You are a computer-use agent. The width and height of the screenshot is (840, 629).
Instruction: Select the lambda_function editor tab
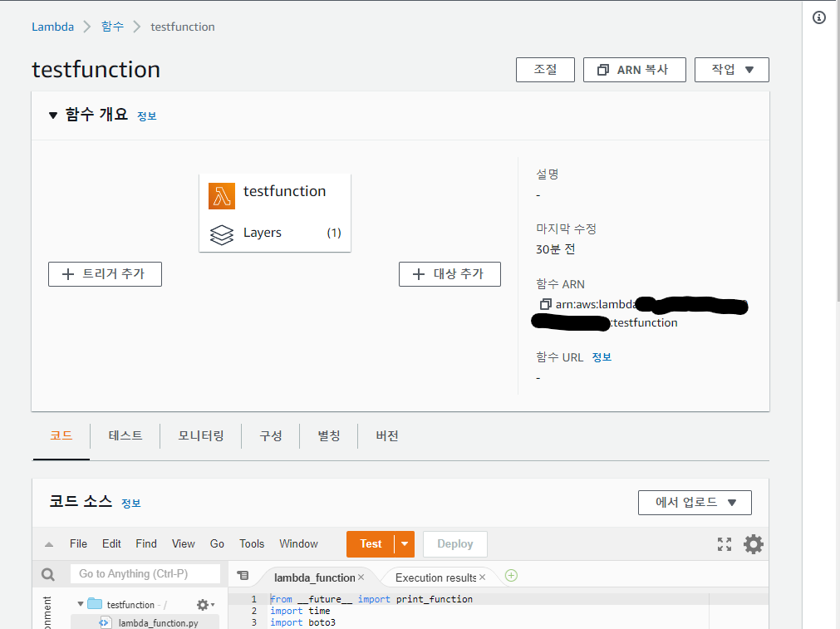point(314,577)
